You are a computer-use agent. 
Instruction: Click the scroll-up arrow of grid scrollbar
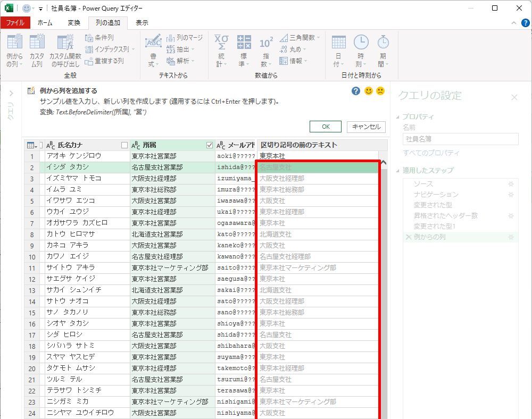[383, 163]
